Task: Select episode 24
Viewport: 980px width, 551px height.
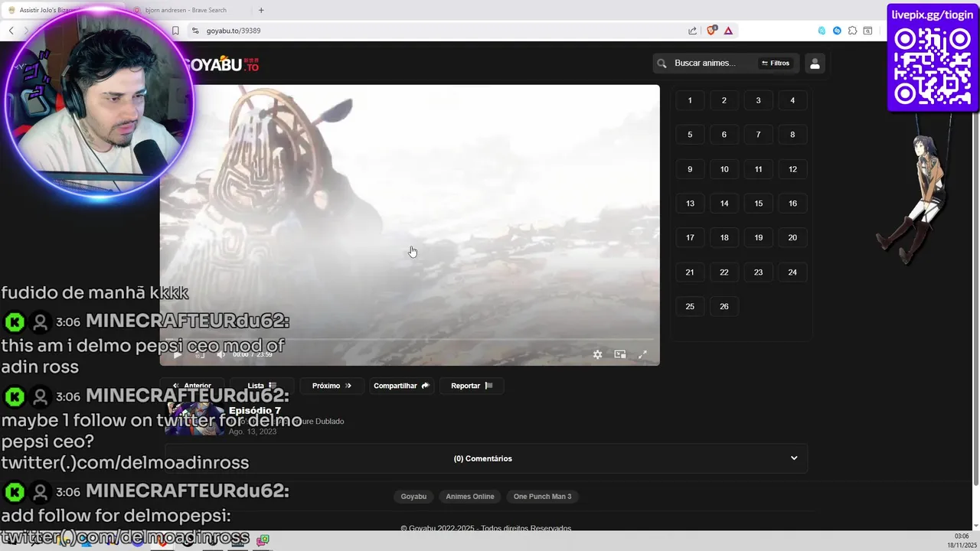Action: (x=792, y=272)
